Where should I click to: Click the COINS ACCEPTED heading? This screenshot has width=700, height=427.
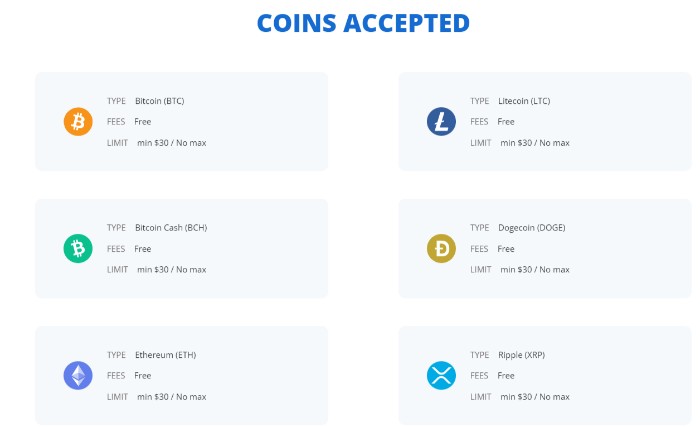click(363, 23)
